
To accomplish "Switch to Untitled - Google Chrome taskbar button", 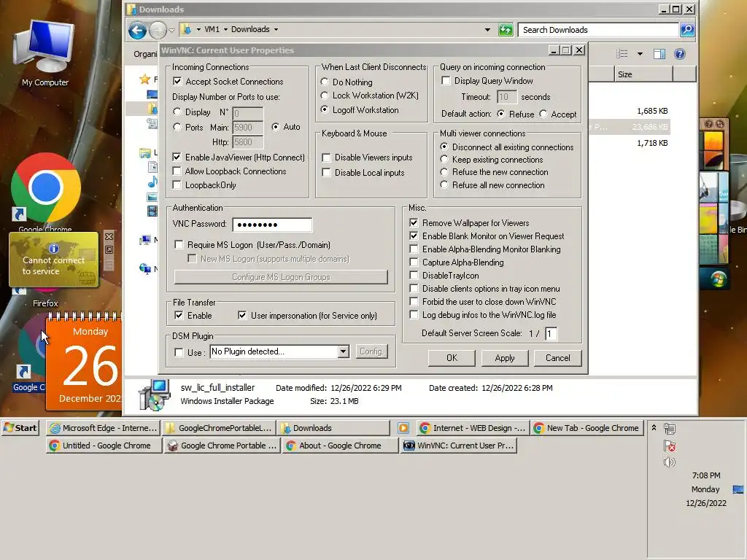I will [x=104, y=446].
